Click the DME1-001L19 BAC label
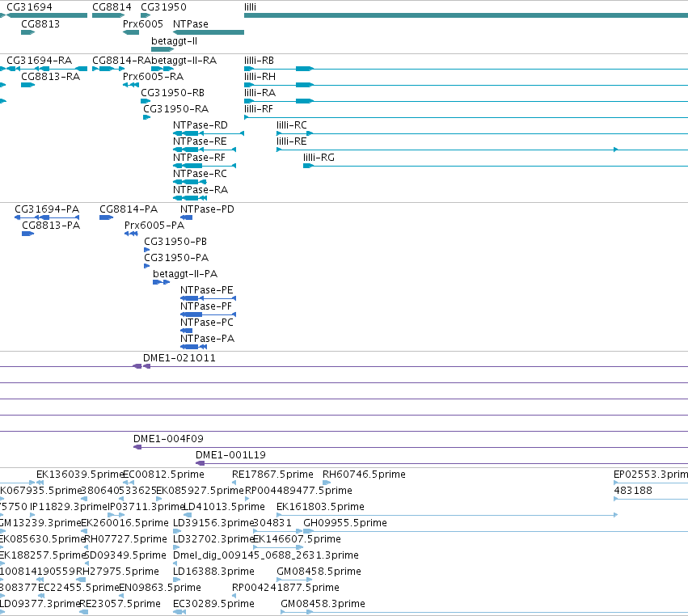The image size is (688, 616). [x=230, y=455]
